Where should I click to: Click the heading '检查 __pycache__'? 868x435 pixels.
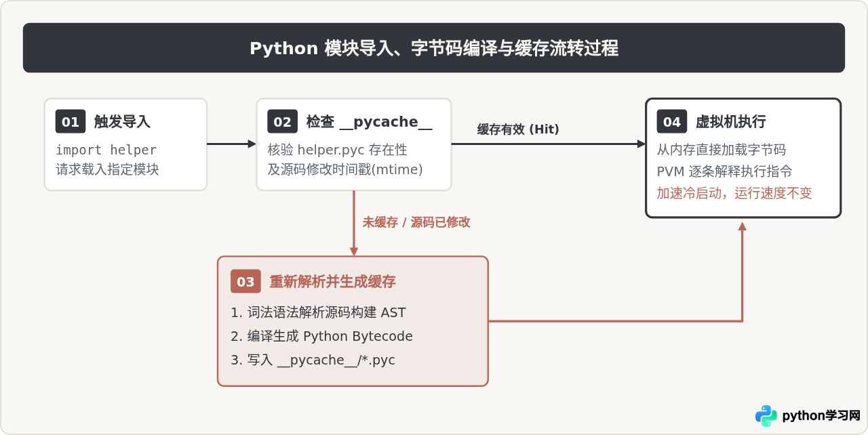369,122
